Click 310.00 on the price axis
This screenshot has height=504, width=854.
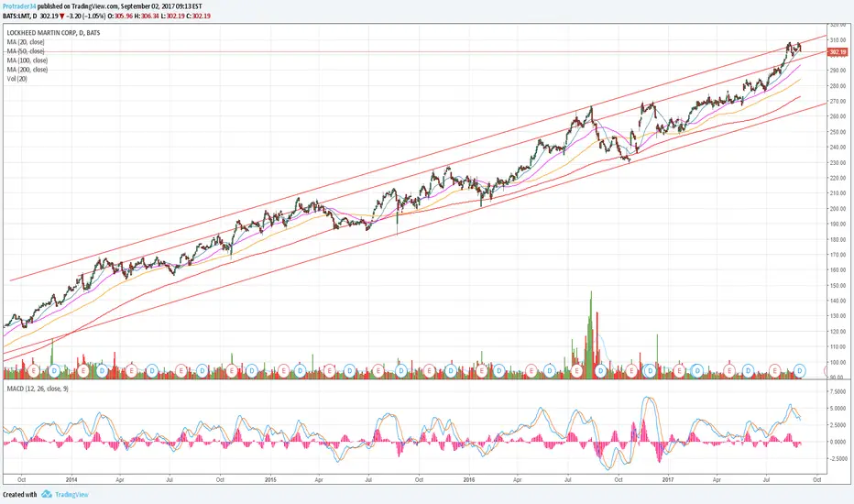[838, 40]
